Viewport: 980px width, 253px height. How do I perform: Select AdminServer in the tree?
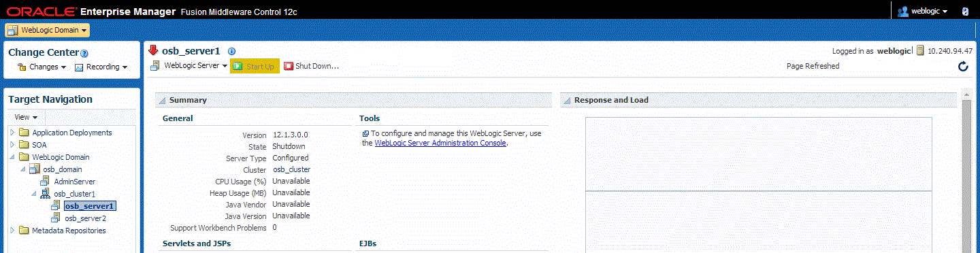click(x=75, y=182)
